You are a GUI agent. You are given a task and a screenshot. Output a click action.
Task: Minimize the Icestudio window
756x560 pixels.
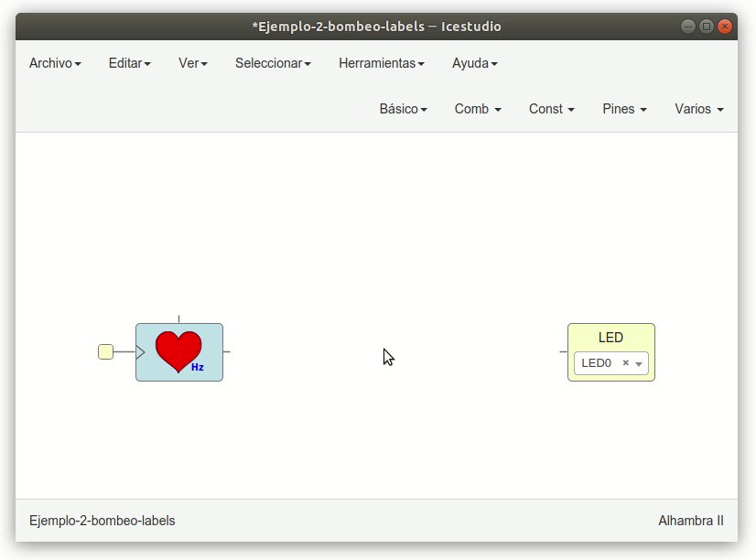click(x=688, y=27)
